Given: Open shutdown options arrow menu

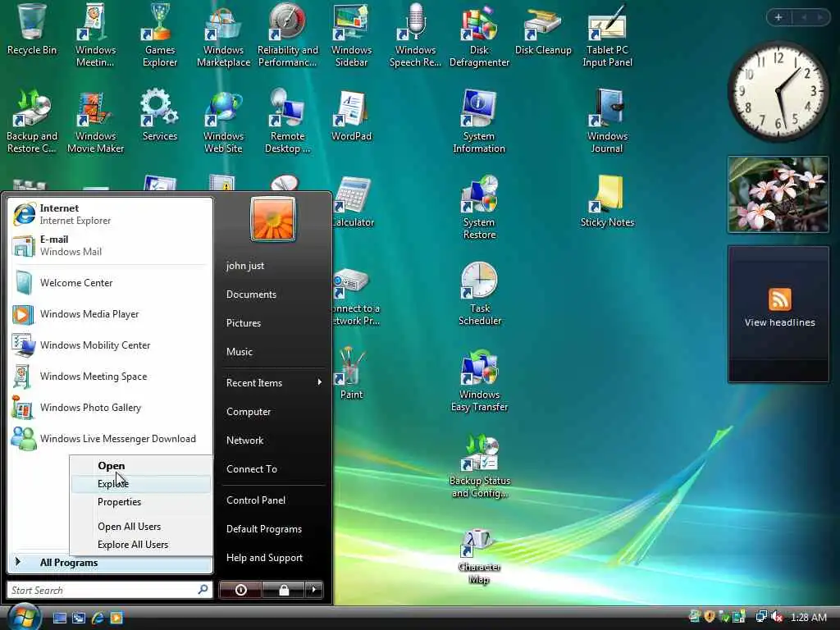Looking at the screenshot, I should click(314, 590).
